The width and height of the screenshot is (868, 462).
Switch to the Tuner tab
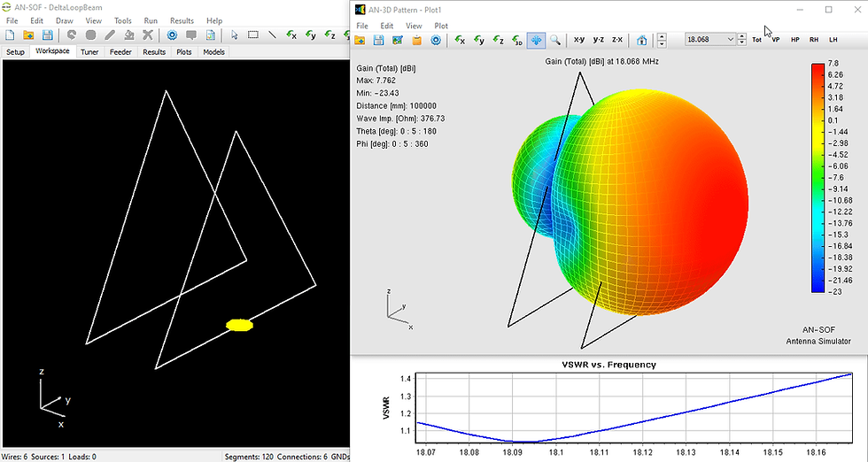coord(89,52)
